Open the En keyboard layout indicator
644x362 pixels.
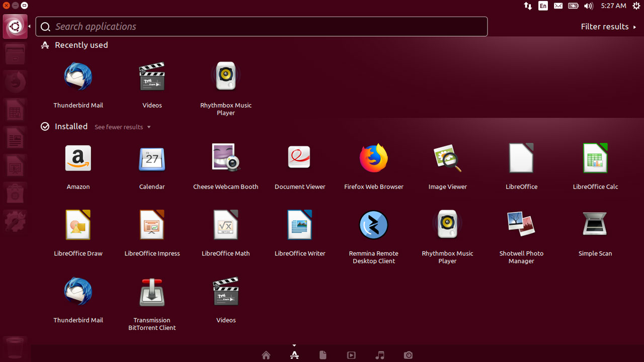pyautogui.click(x=543, y=6)
